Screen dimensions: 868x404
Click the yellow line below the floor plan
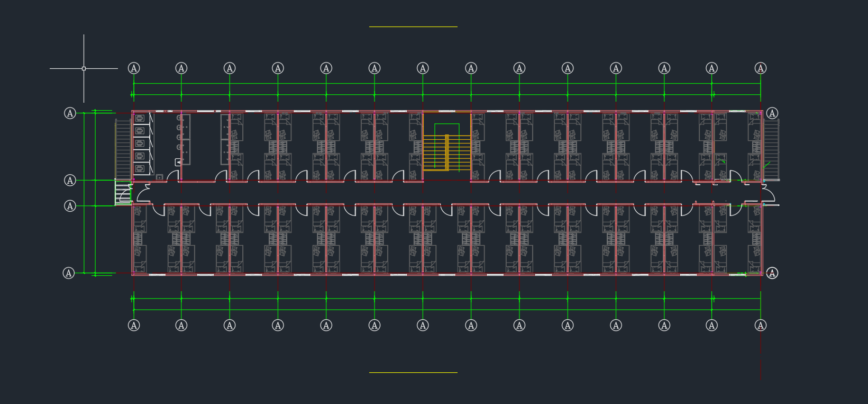pos(413,372)
